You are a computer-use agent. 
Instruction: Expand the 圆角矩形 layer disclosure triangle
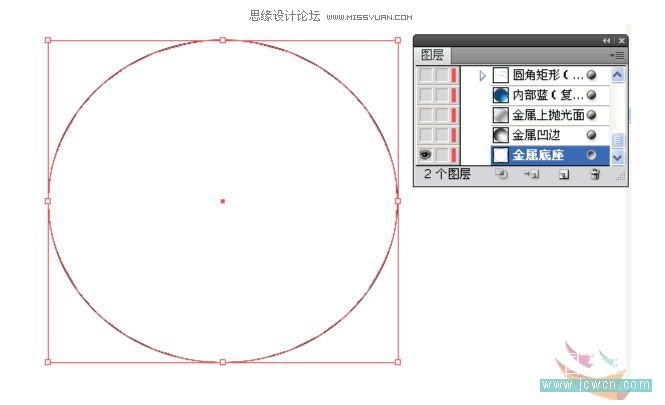pyautogui.click(x=482, y=75)
